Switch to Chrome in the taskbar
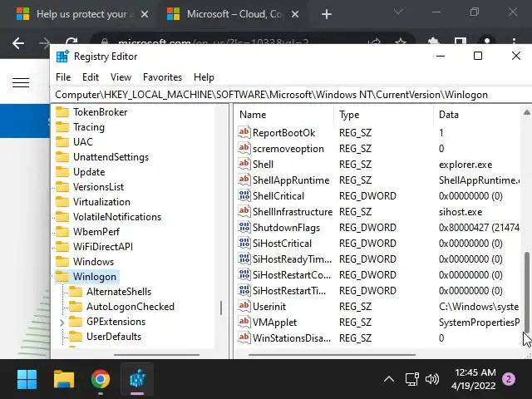Screen dimensions: 532x399 (x=100, y=379)
